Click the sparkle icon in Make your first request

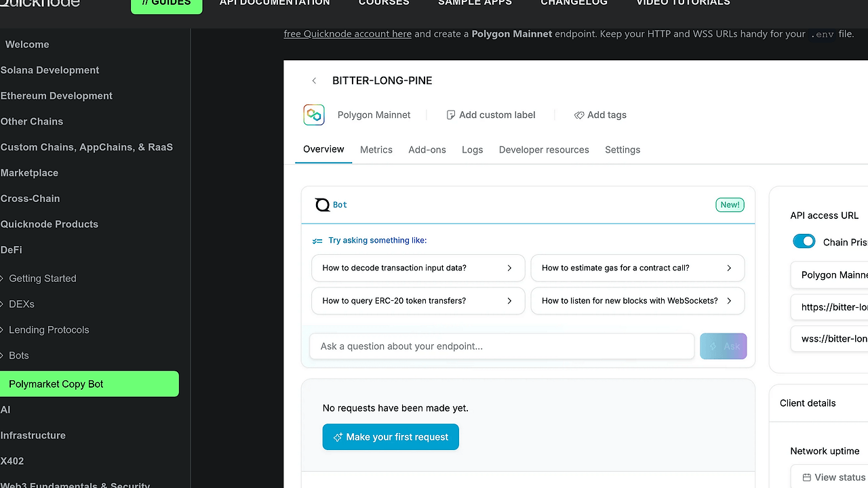[338, 437]
